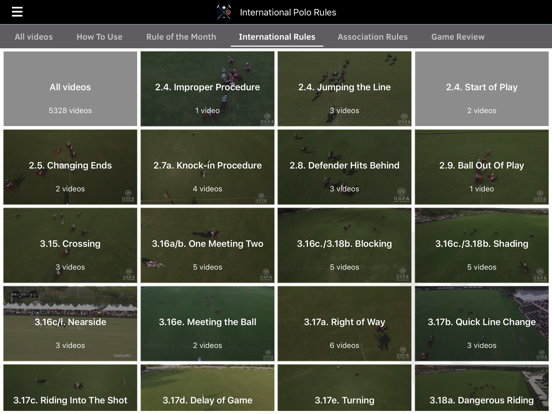
Task: Open 3.17d. Delay of Game tile
Action: pyautogui.click(x=207, y=388)
